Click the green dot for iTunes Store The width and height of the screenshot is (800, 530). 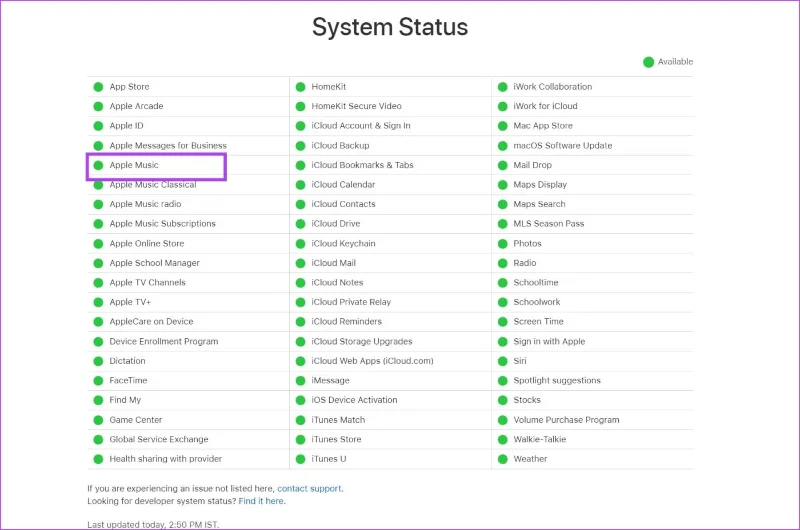[301, 440]
